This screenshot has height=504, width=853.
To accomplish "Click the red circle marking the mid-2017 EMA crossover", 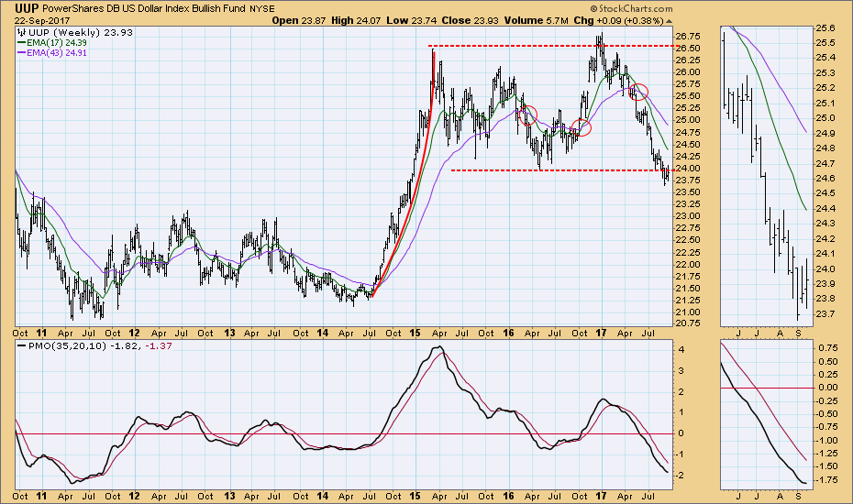I will [638, 92].
